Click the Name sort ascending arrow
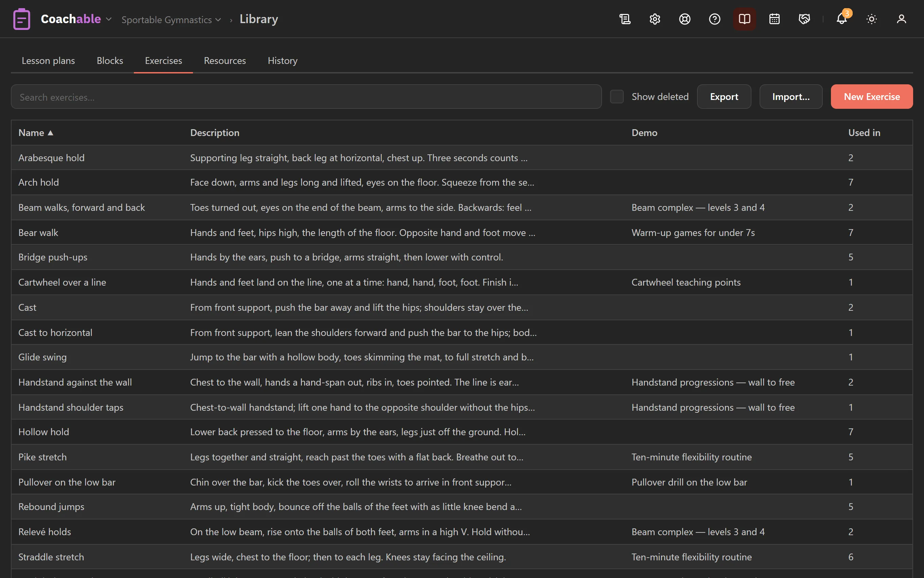 point(50,133)
